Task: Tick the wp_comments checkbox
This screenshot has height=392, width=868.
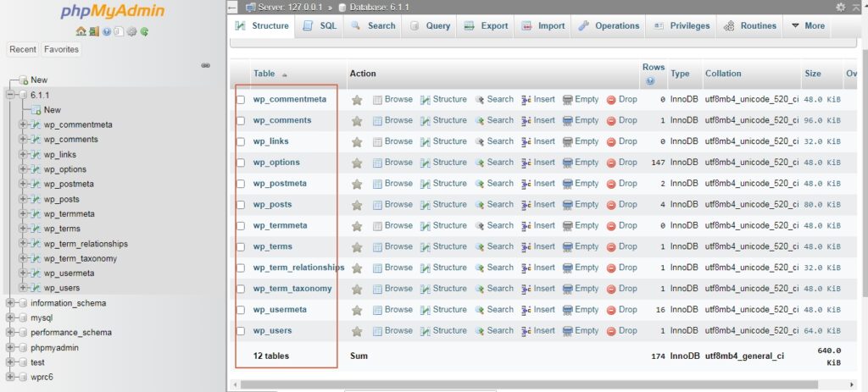Action: tap(241, 121)
